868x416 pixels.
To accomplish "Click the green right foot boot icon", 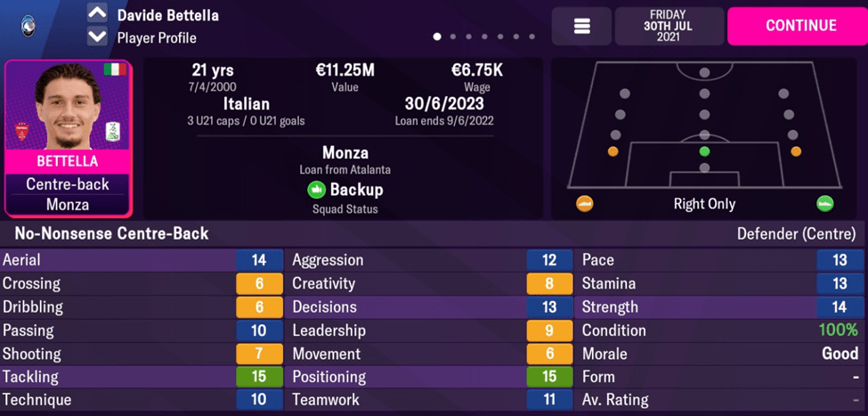I will [824, 204].
